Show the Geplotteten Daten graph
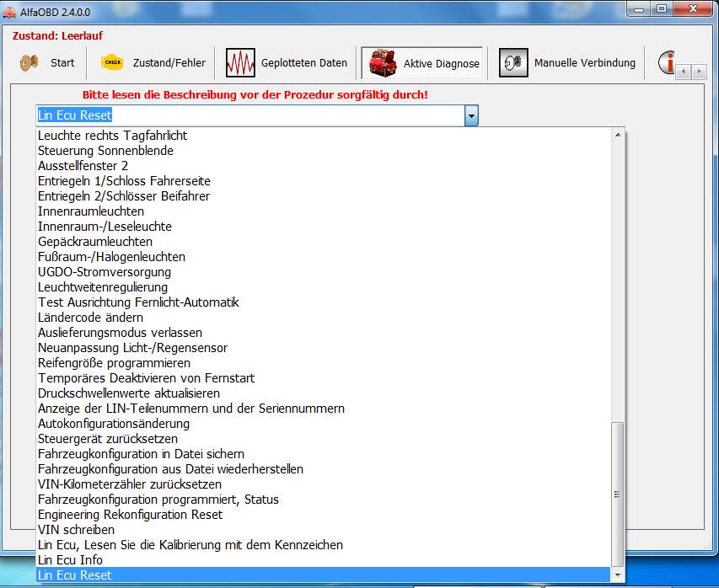719x588 pixels. [240, 63]
